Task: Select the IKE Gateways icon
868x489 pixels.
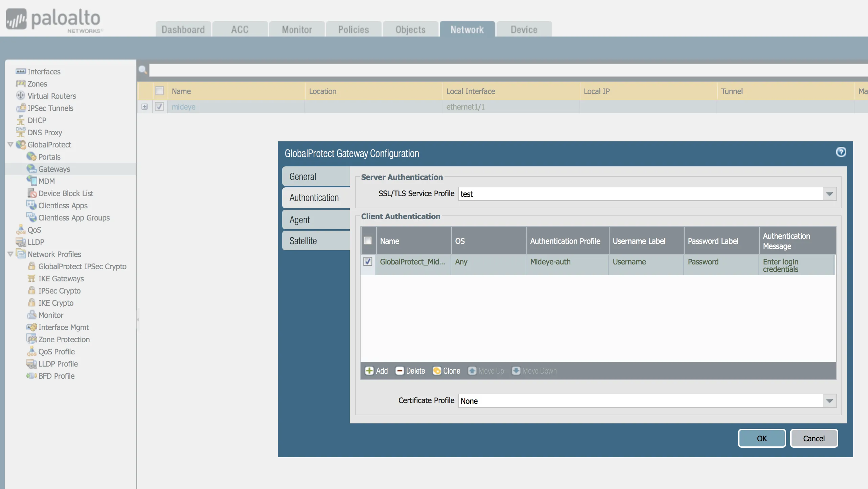Action: tap(31, 278)
